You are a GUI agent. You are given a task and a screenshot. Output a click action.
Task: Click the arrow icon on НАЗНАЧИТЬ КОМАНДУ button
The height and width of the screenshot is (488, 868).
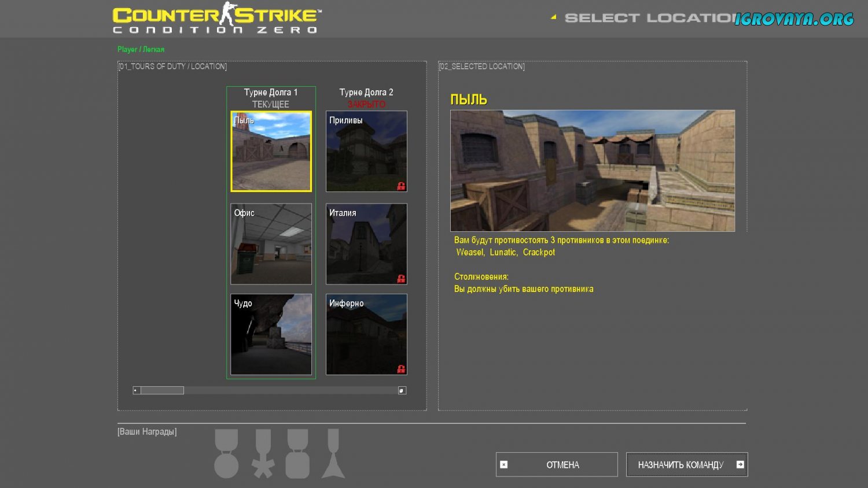(x=740, y=464)
